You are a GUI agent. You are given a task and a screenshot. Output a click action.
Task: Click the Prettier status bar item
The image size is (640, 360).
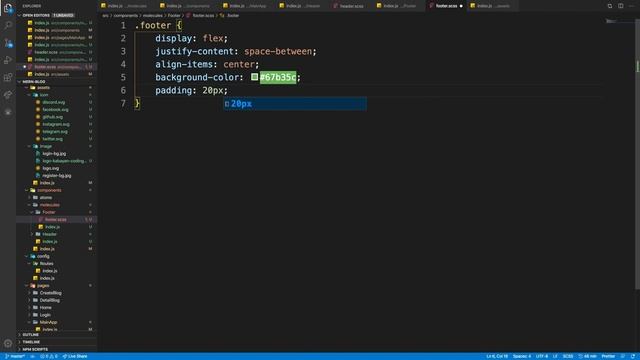tap(608, 356)
